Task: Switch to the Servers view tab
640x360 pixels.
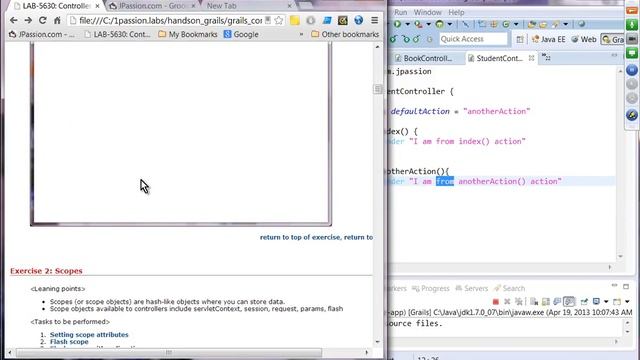Action: (x=471, y=288)
